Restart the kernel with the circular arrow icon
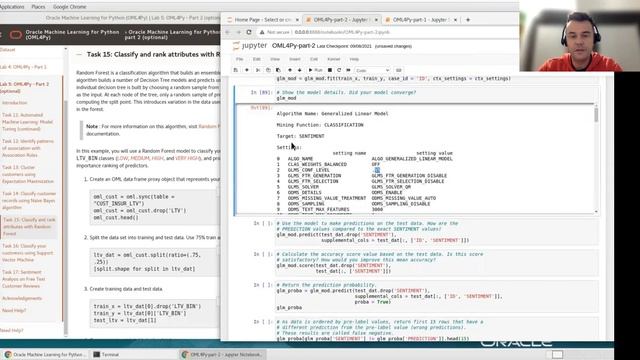 click(339, 70)
